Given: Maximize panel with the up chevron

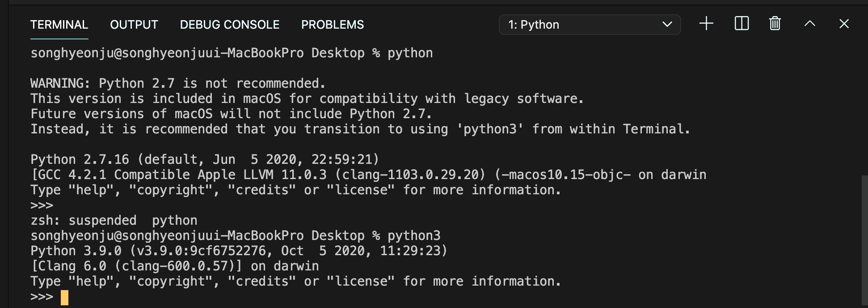Looking at the screenshot, I should [x=810, y=23].
